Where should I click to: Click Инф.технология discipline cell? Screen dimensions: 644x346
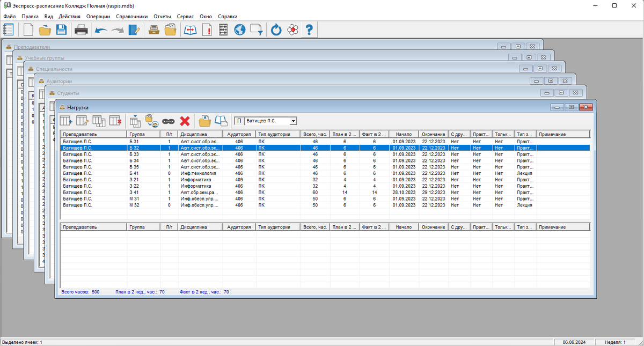[201, 173]
